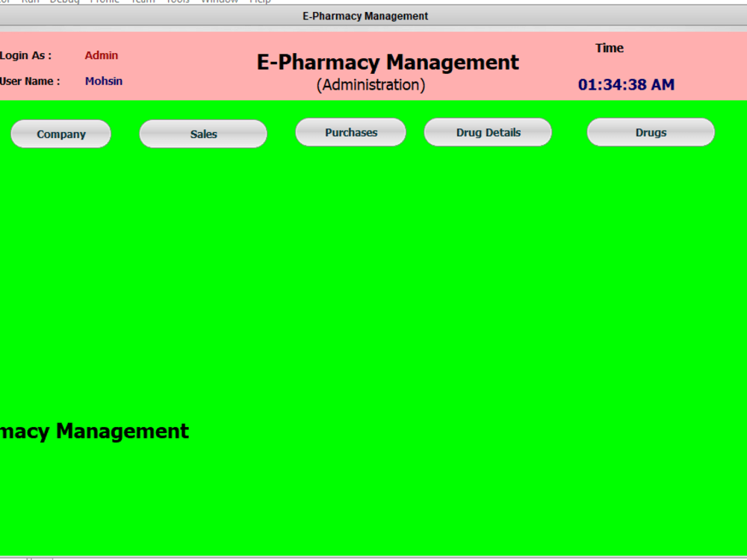View Drug Details
Image resolution: width=747 pixels, height=560 pixels.
488,132
